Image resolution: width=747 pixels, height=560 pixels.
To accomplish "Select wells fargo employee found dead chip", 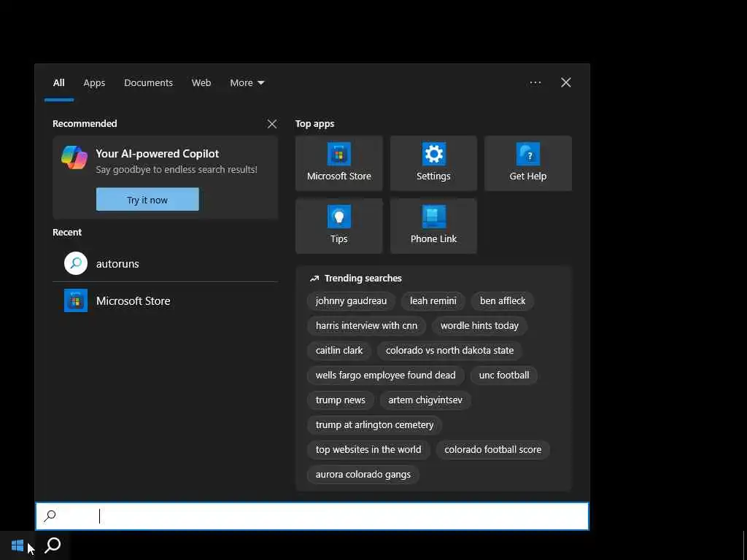I will click(x=385, y=376).
